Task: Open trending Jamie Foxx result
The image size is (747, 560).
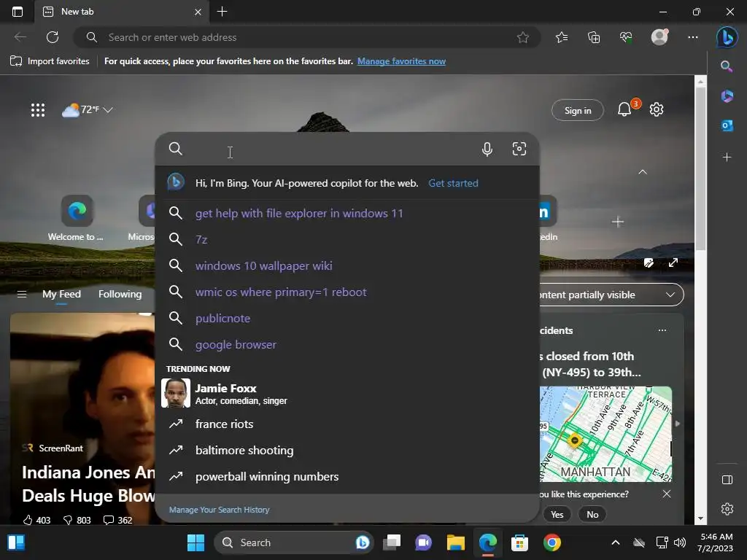Action: coord(348,393)
